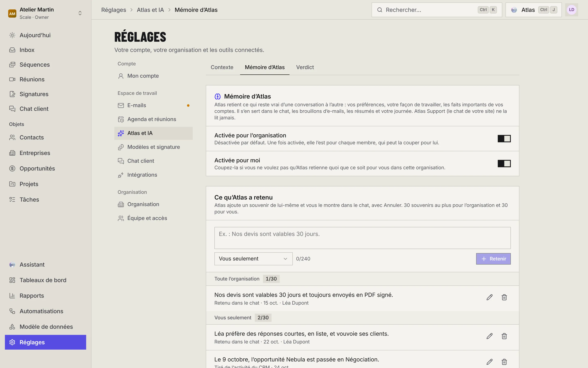Open Tableaux de bord
Image resolution: width=588 pixels, height=368 pixels.
[46, 280]
